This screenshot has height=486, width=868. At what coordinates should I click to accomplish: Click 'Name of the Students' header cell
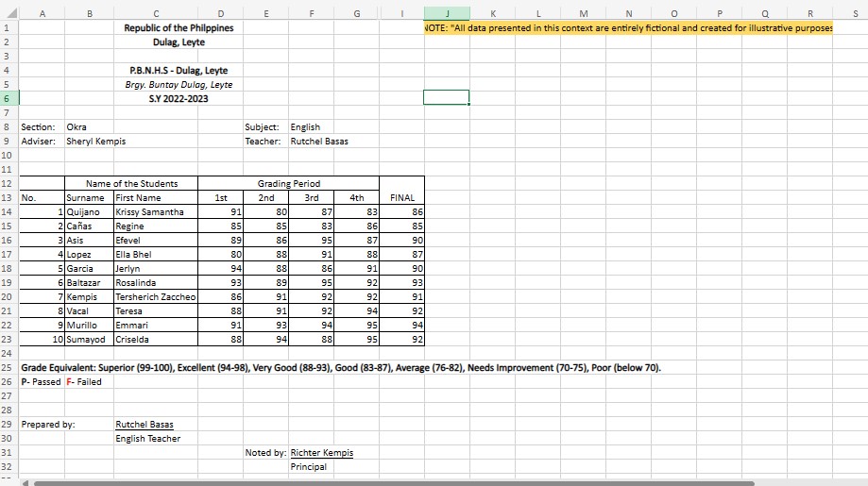(131, 184)
